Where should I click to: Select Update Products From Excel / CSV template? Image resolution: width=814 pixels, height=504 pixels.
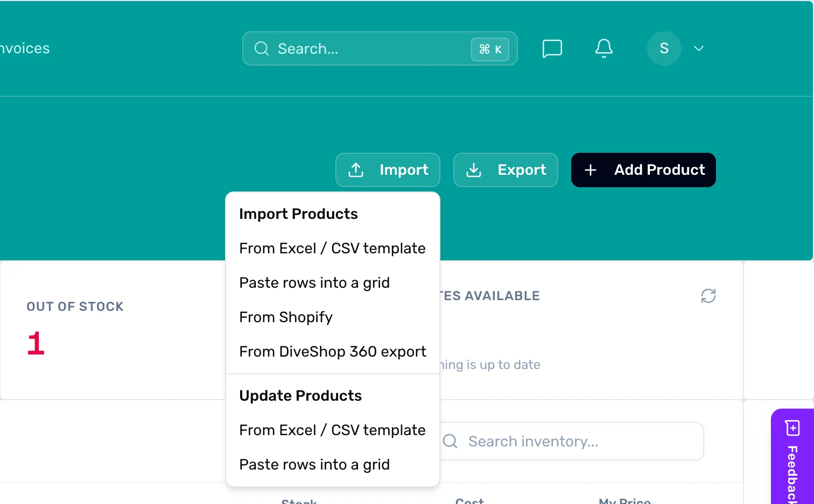333,430
